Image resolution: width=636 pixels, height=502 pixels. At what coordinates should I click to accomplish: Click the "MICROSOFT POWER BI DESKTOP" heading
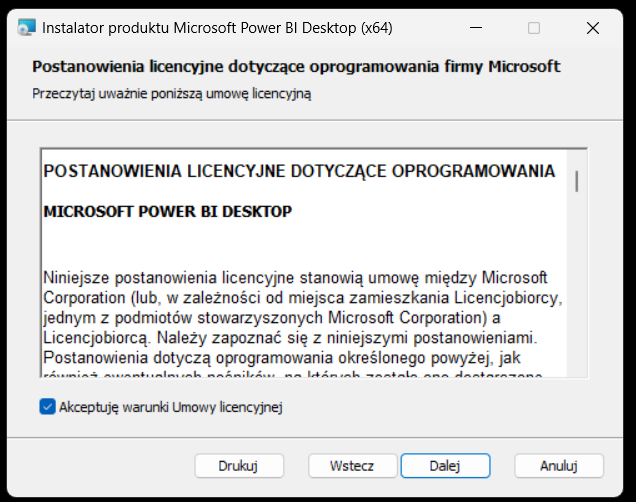(168, 211)
